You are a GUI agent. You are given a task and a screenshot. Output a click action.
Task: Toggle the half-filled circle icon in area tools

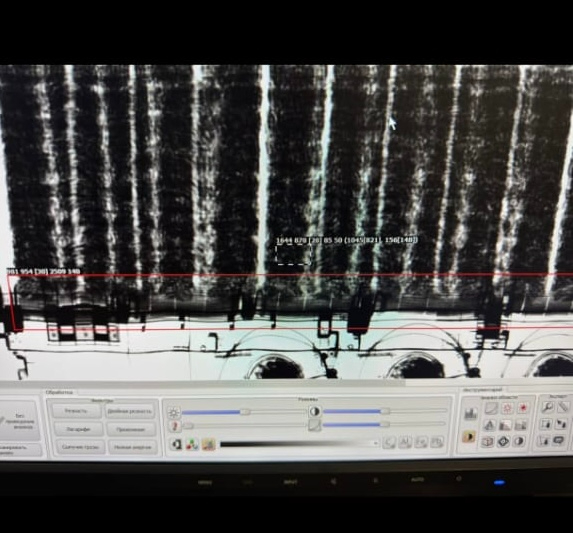coord(519,441)
